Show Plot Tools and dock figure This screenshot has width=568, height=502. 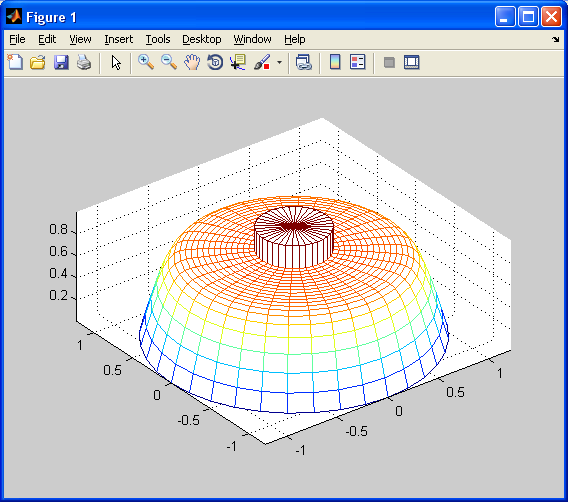[412, 62]
